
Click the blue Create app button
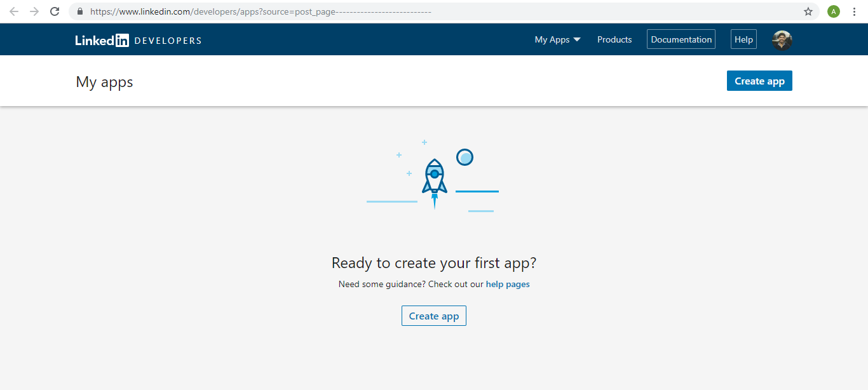coord(759,81)
